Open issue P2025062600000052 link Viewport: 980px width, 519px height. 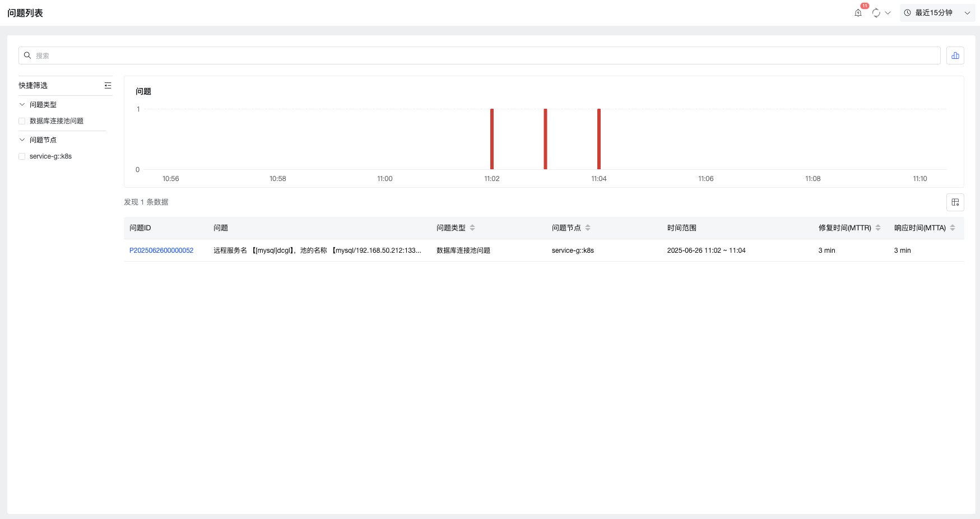pos(161,251)
